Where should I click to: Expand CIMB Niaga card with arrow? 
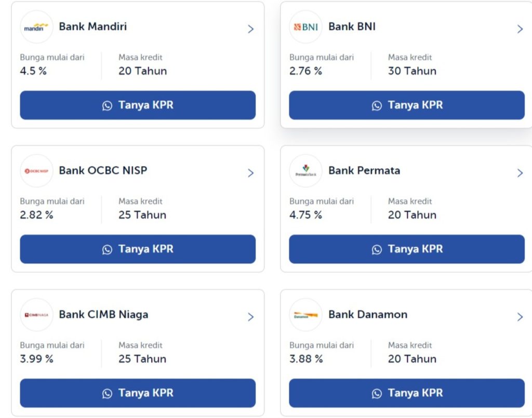pyautogui.click(x=251, y=317)
